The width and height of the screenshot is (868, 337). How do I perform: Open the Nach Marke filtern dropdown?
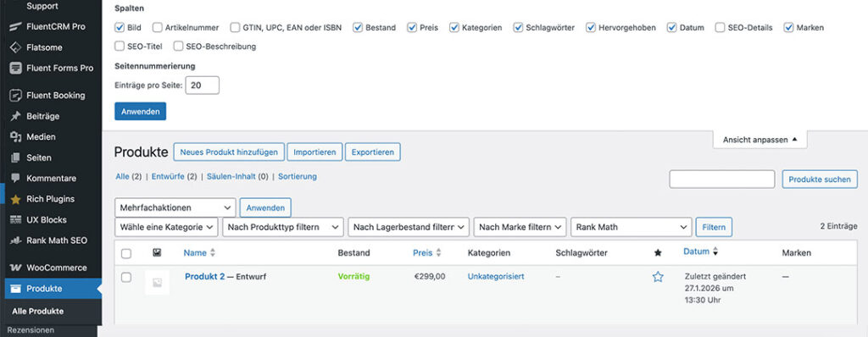click(x=520, y=227)
